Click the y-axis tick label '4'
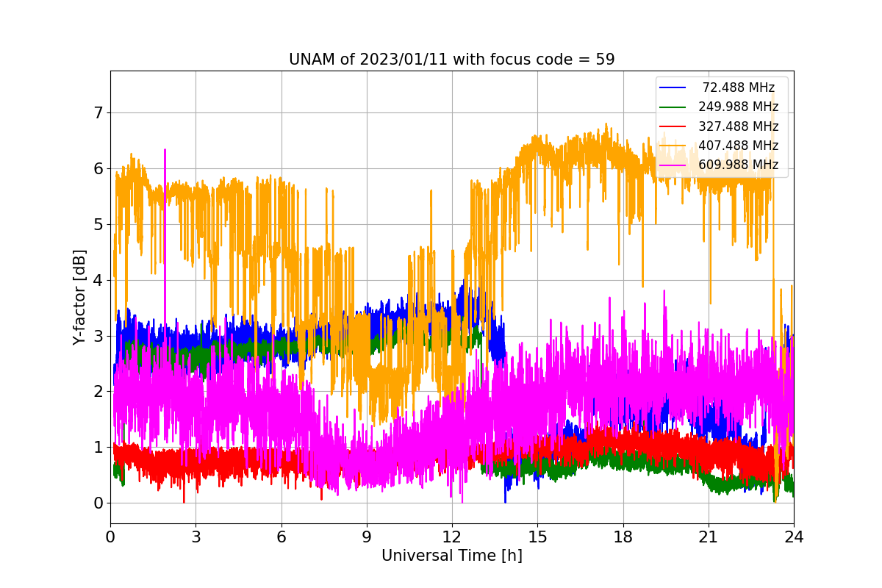 point(97,281)
